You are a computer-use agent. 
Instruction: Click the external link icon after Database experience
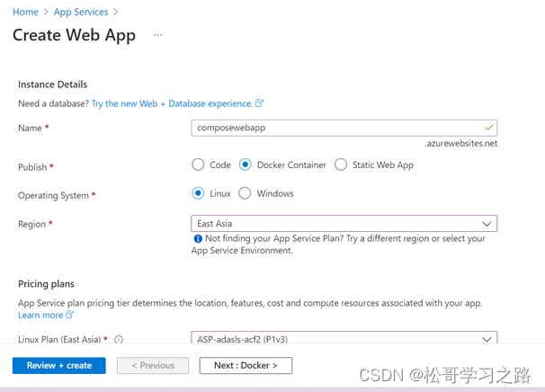pos(259,103)
